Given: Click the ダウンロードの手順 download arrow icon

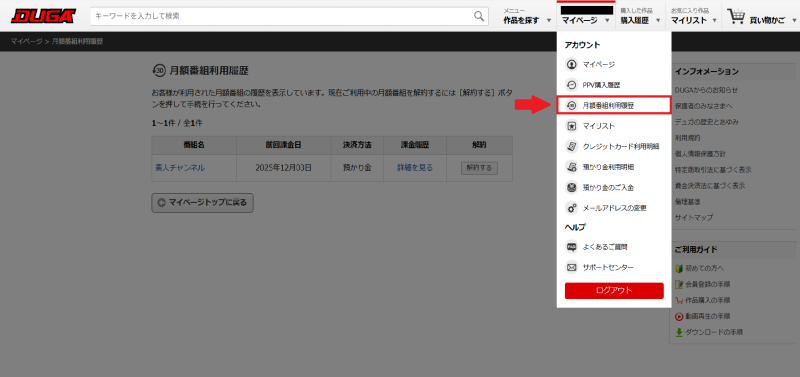Looking at the screenshot, I should coord(679,332).
